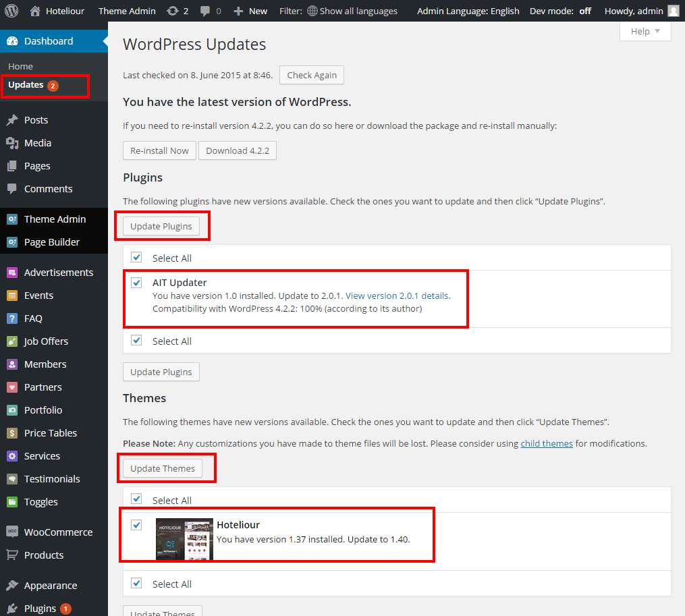
Task: Click the Hoteliour theme thumbnail
Action: point(184,538)
